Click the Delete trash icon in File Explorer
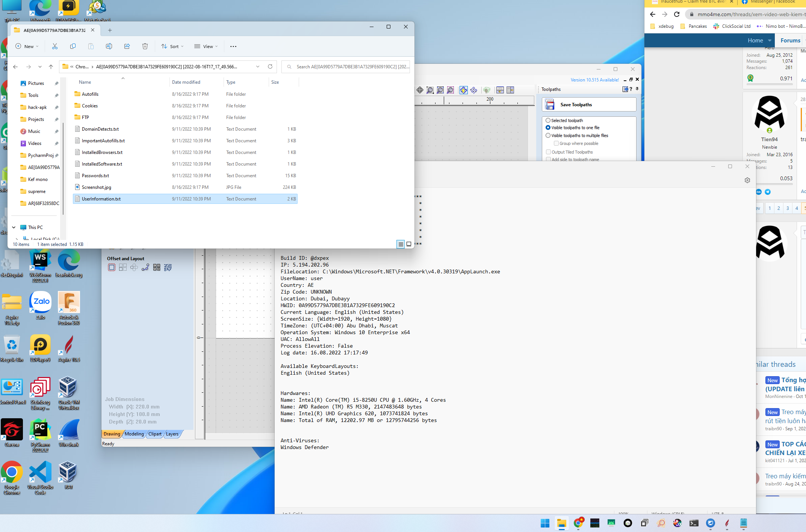Image resolution: width=806 pixels, height=532 pixels. tap(145, 47)
